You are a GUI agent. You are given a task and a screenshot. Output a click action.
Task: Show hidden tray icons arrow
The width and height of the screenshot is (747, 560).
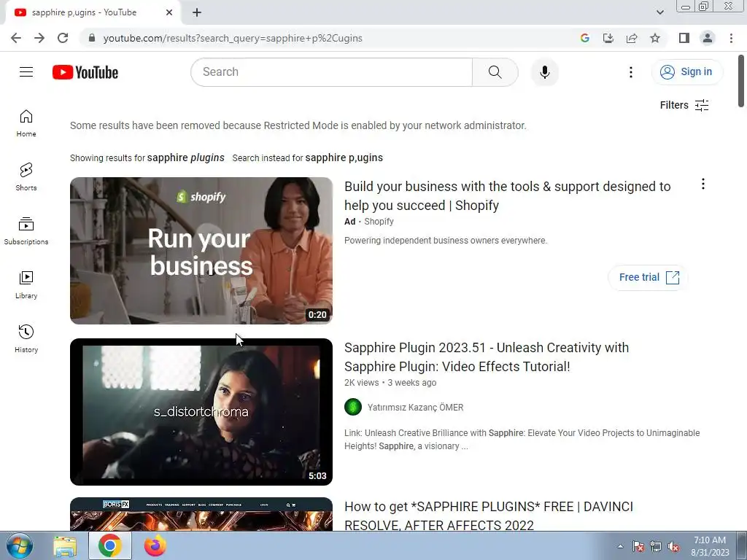click(620, 546)
